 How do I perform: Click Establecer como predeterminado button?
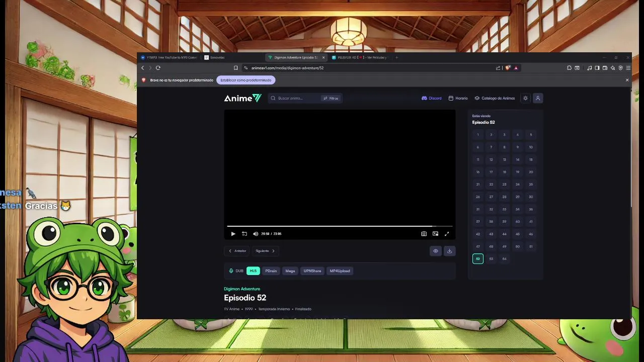pos(246,80)
